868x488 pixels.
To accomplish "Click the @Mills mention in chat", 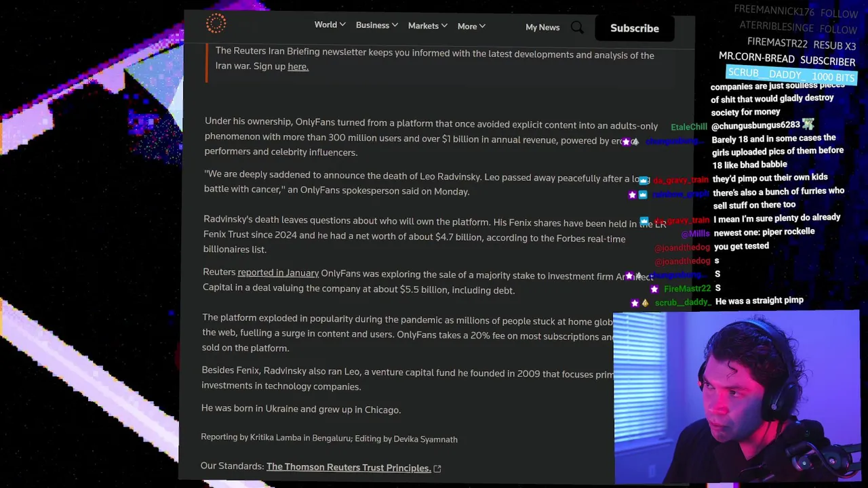I will [695, 234].
